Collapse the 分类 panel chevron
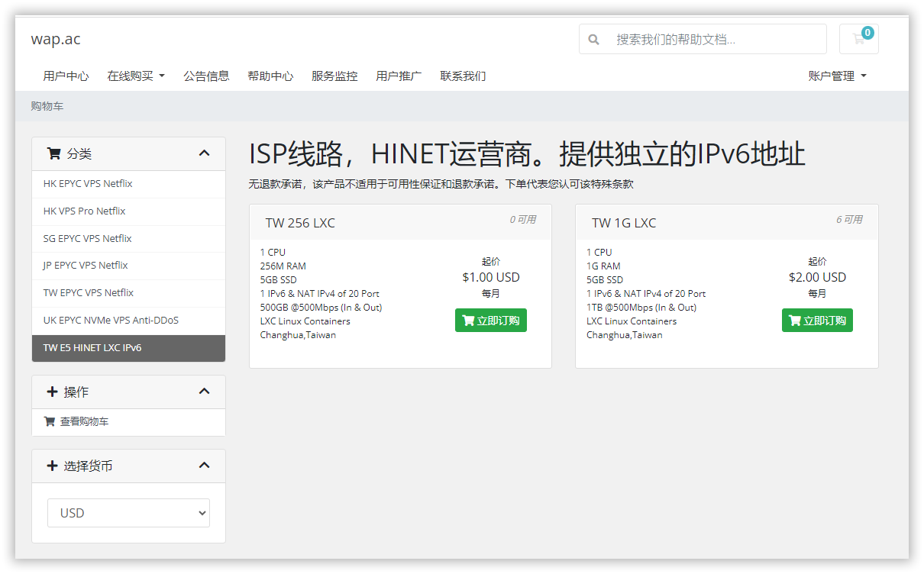Image resolution: width=924 pixels, height=574 pixels. click(204, 153)
